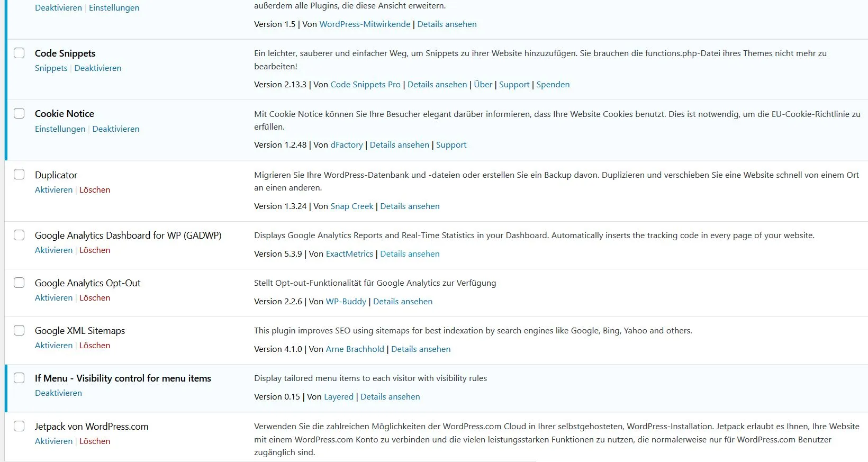Open the Über link for Code Snippets
This screenshot has width=868, height=462.
pyautogui.click(x=483, y=85)
